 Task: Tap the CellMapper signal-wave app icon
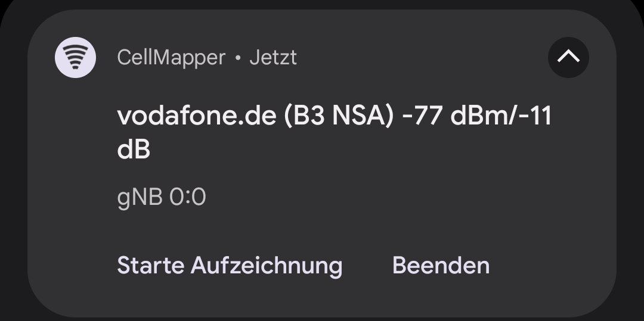76,57
